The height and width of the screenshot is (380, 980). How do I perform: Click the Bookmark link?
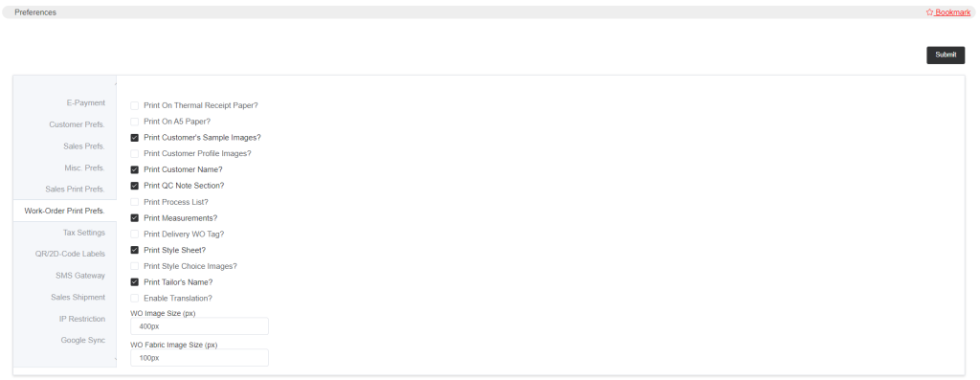(952, 12)
